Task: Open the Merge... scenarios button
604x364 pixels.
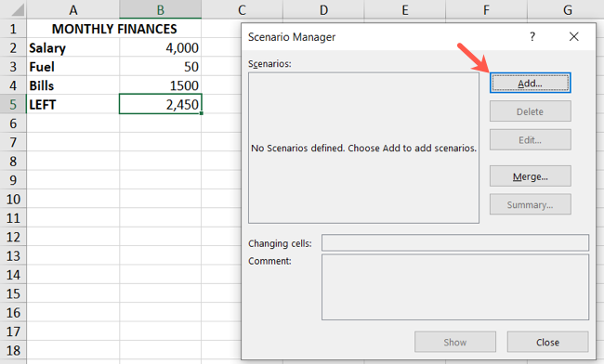Action: coord(530,176)
